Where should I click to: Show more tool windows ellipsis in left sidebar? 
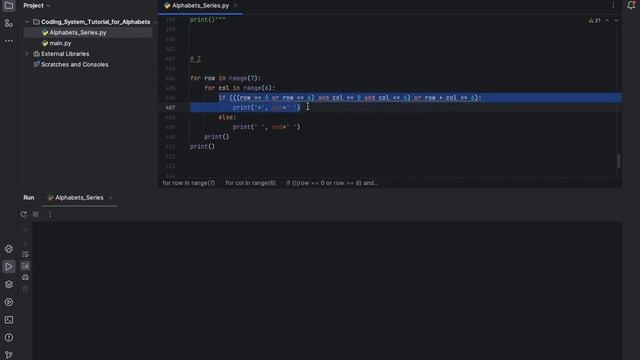pyautogui.click(x=9, y=41)
